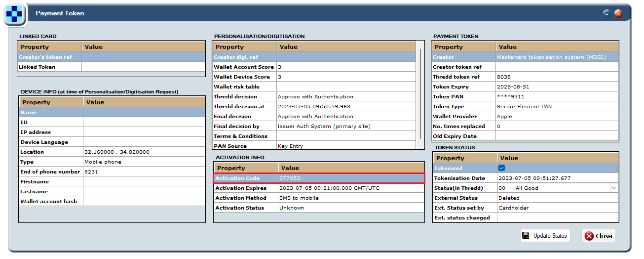Click Token Expiry value 2026-08-31

(x=513, y=86)
